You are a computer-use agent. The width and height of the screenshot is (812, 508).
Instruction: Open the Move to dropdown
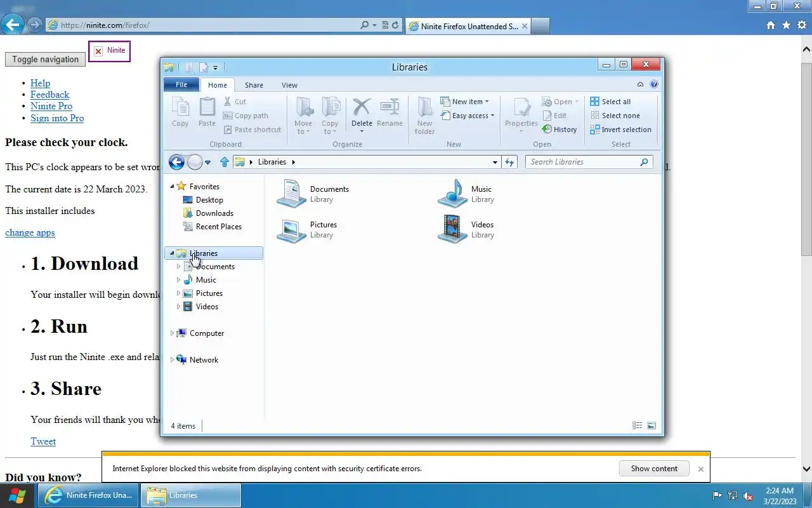click(303, 116)
